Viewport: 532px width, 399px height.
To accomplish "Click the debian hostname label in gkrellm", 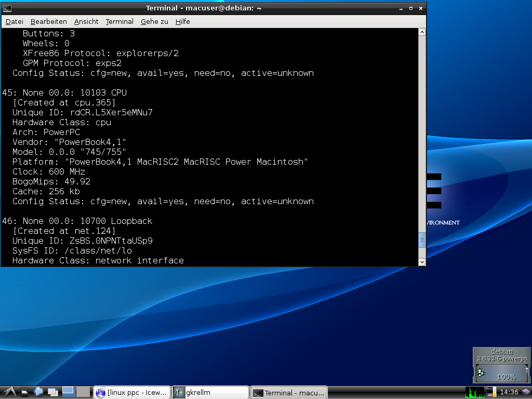I will (502, 352).
